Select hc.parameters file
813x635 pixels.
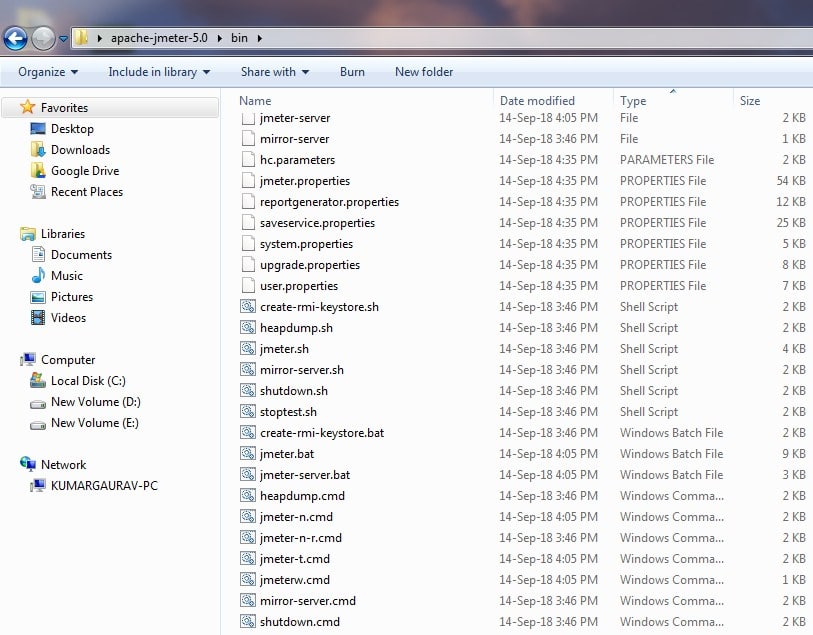click(x=297, y=160)
